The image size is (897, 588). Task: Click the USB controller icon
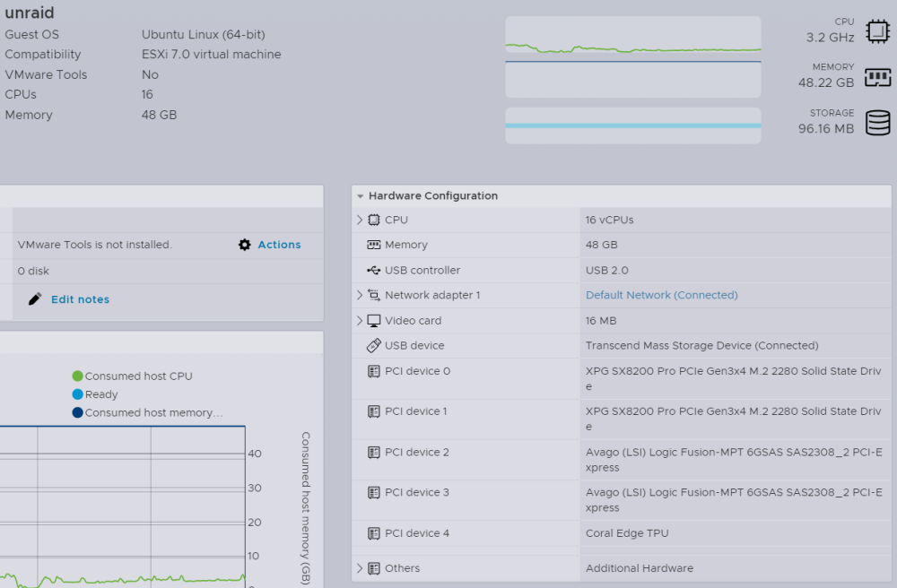tap(373, 270)
